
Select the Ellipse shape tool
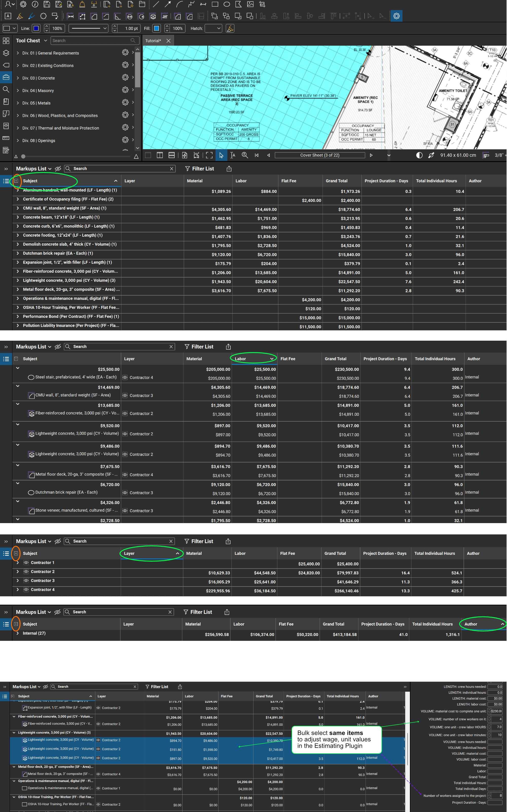tap(227, 4)
